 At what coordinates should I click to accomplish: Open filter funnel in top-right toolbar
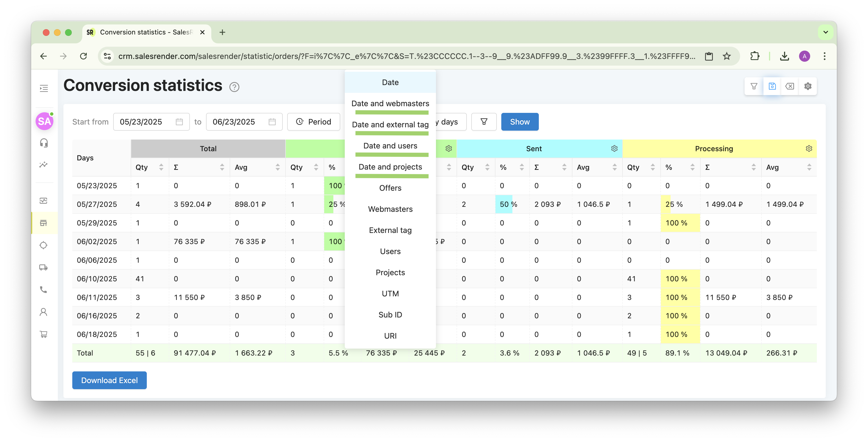coord(754,86)
